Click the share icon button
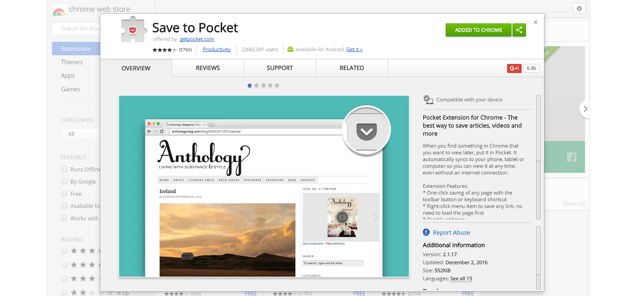Viewport: 644px width, 296px height. (519, 30)
